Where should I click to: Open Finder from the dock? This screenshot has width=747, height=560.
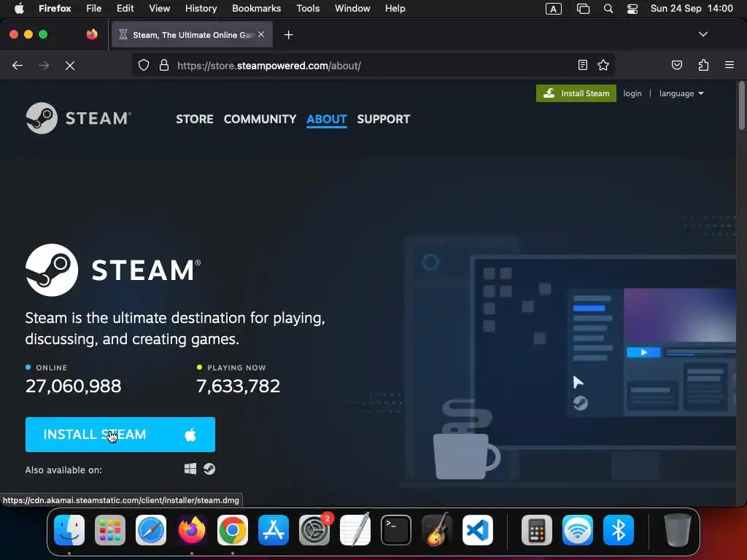pyautogui.click(x=69, y=530)
